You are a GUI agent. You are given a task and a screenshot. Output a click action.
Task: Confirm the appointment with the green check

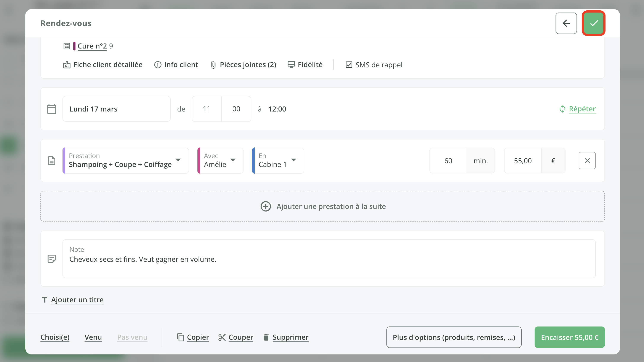[593, 23]
